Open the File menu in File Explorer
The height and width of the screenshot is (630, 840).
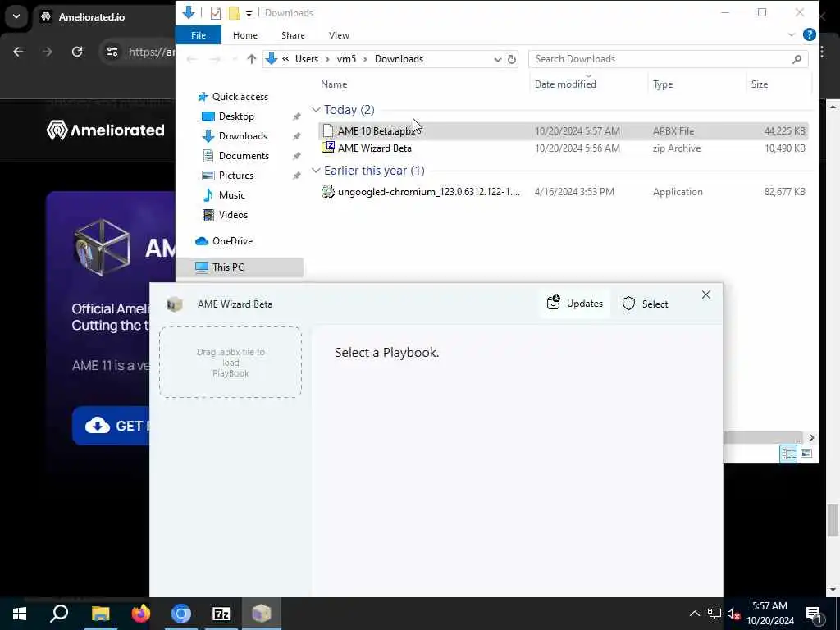click(x=199, y=35)
